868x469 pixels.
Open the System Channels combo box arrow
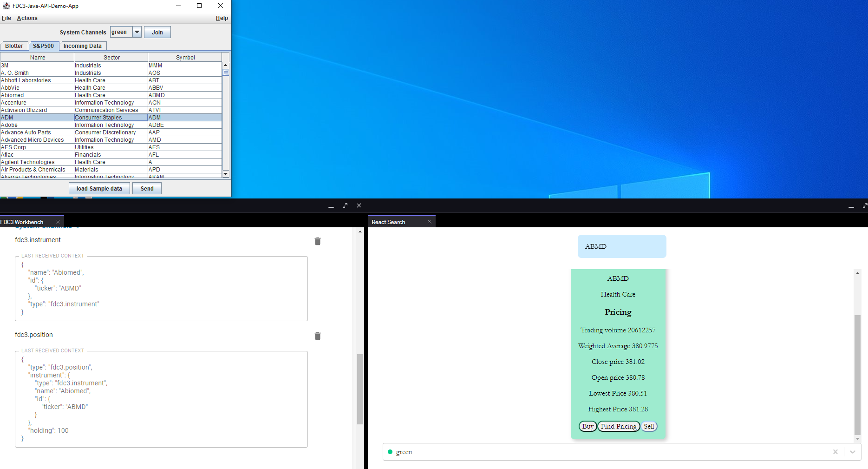point(137,32)
